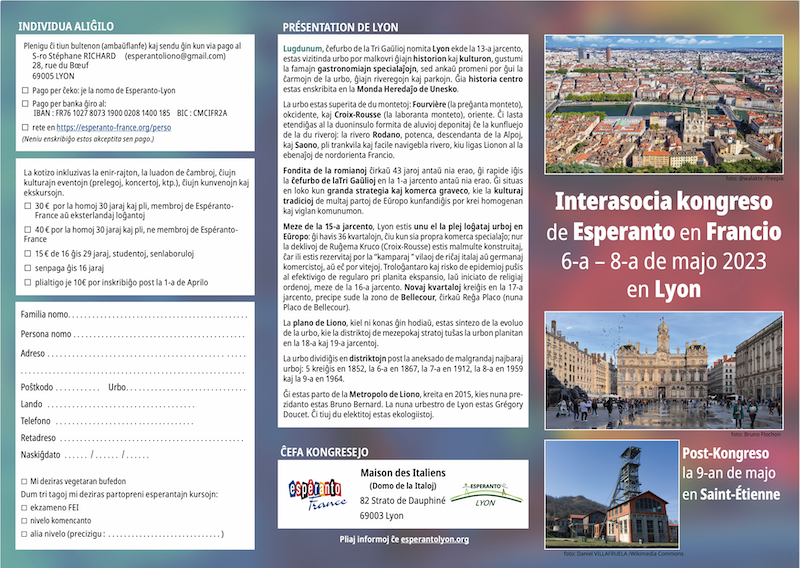Click the 'Naskiĝdato' date field
Screen dimensions: 800x568
[x=107, y=455]
